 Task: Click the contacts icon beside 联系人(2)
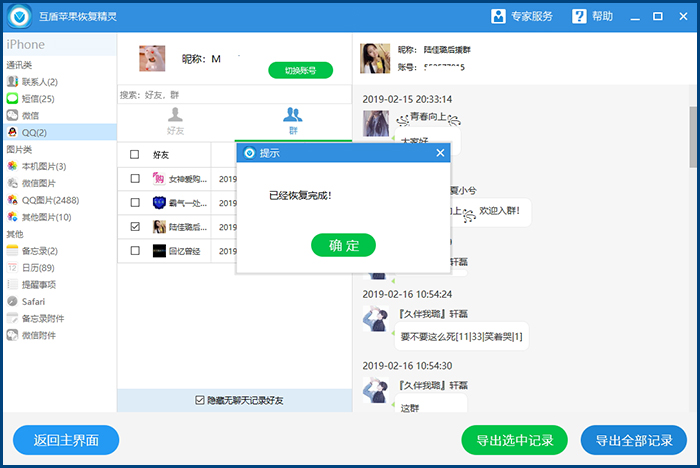(12, 81)
